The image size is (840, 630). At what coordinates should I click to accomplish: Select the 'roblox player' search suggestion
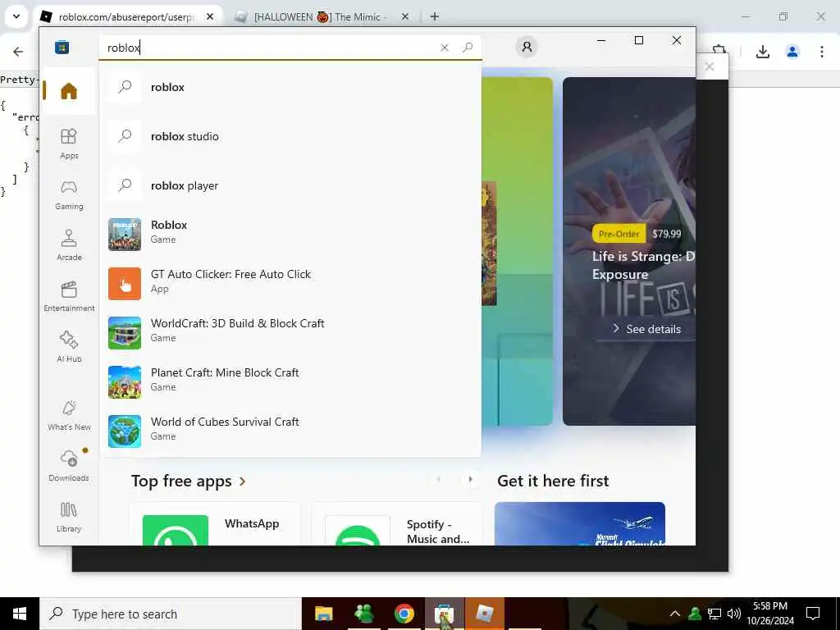coord(290,186)
